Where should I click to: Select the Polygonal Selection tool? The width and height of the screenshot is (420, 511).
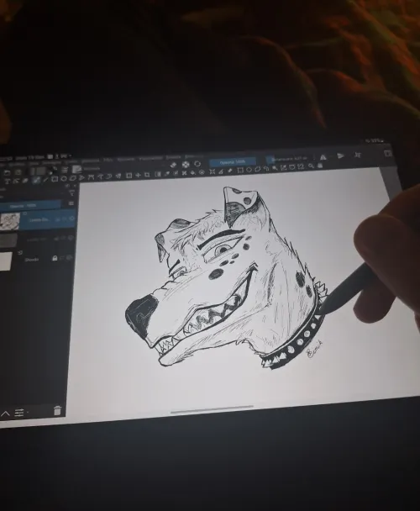click(257, 170)
